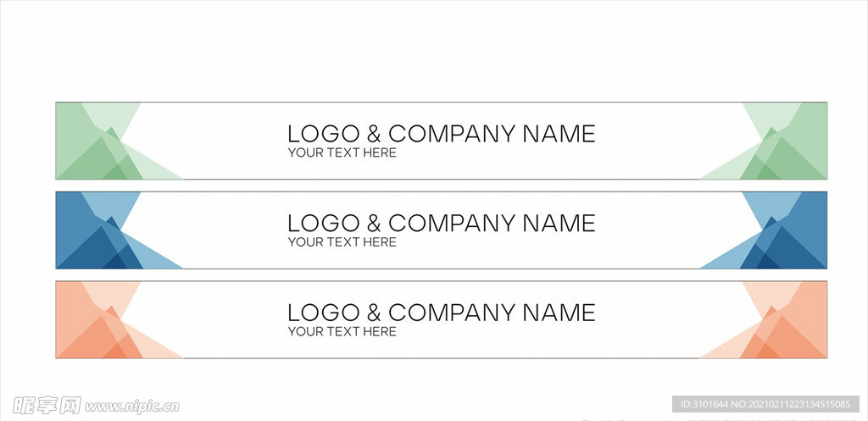Click the green geometric shape on banner's right end
The height and width of the screenshot is (421, 868).
775,141
